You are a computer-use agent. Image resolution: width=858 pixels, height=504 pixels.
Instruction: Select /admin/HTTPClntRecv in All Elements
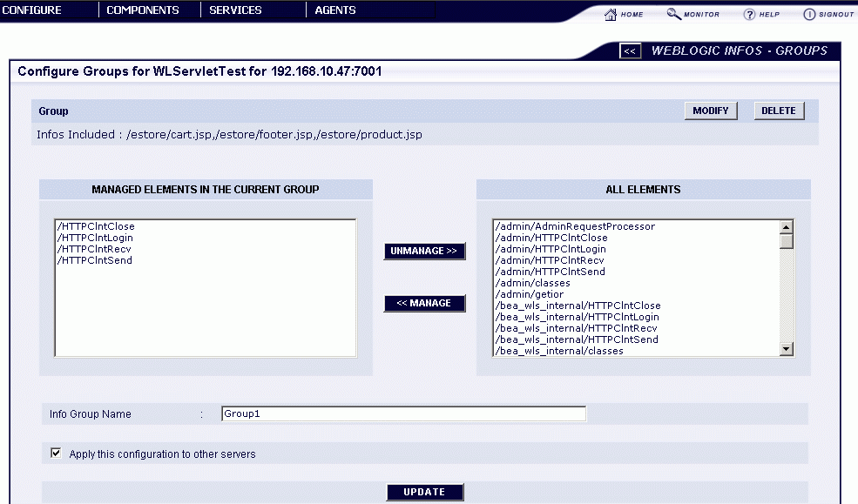coord(550,260)
